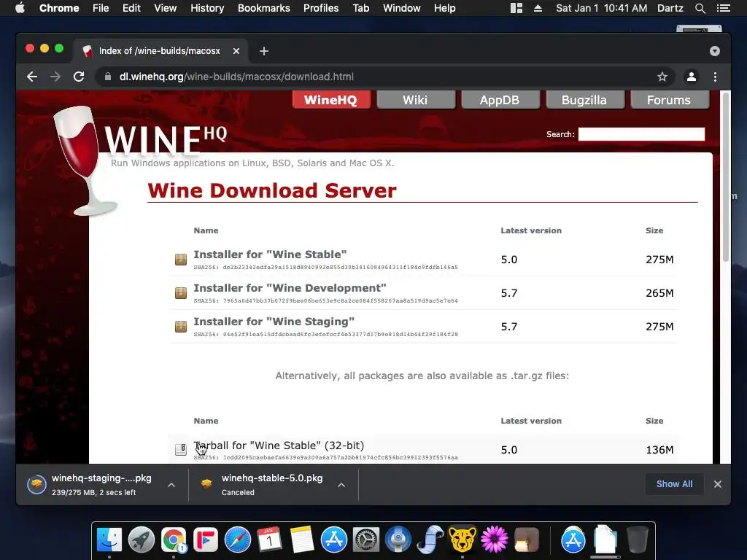Screen dimensions: 747x560
Task: Open Spotlight search in the menu bar
Action: click(700, 8)
